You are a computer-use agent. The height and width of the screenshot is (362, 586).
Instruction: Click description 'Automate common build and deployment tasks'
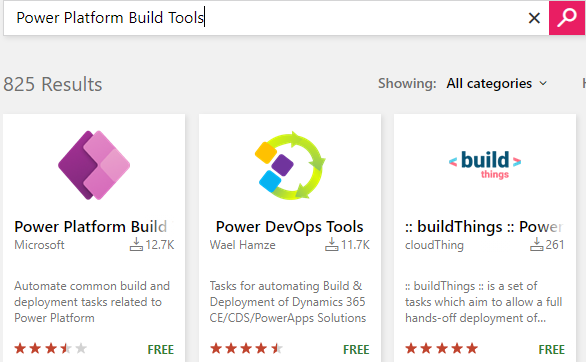[92, 302]
